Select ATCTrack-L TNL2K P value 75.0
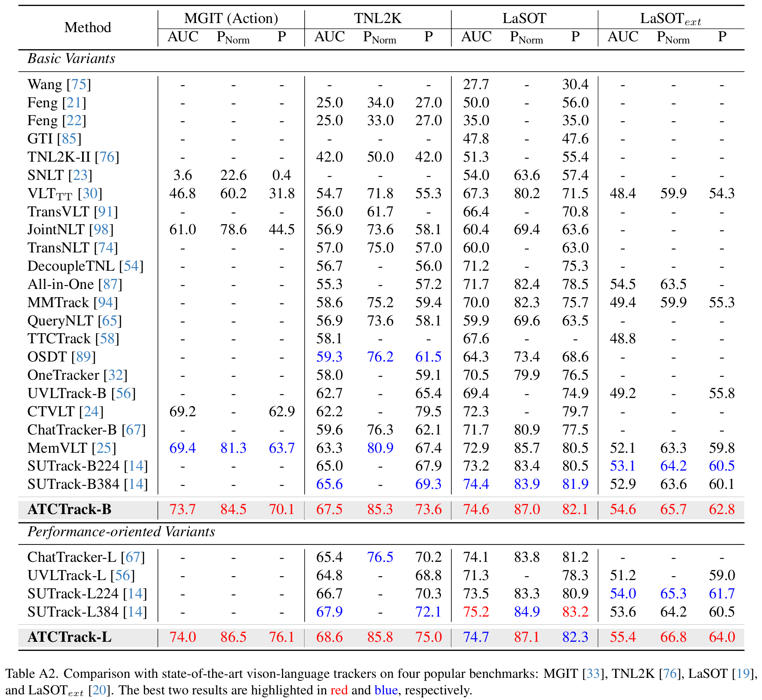The image size is (762, 700). pyautogui.click(x=428, y=637)
